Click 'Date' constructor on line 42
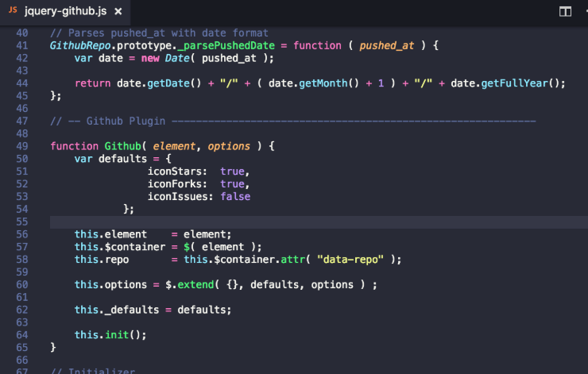 (177, 59)
